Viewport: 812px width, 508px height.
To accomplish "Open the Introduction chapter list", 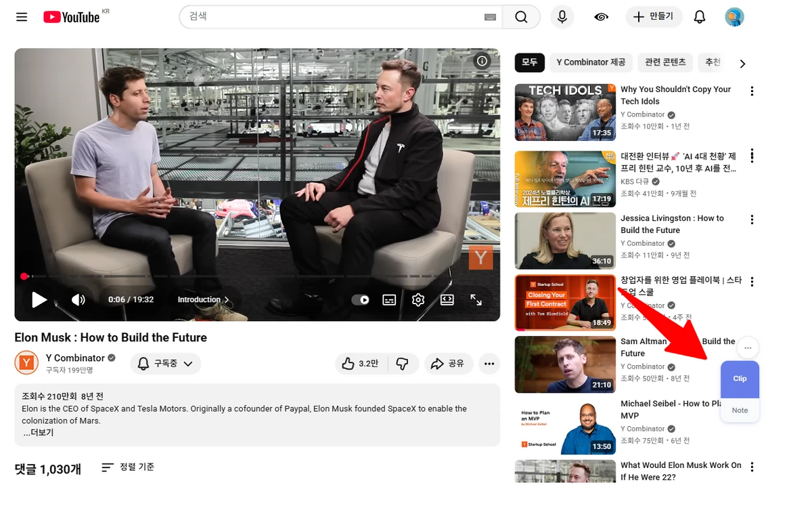I will [x=203, y=299].
